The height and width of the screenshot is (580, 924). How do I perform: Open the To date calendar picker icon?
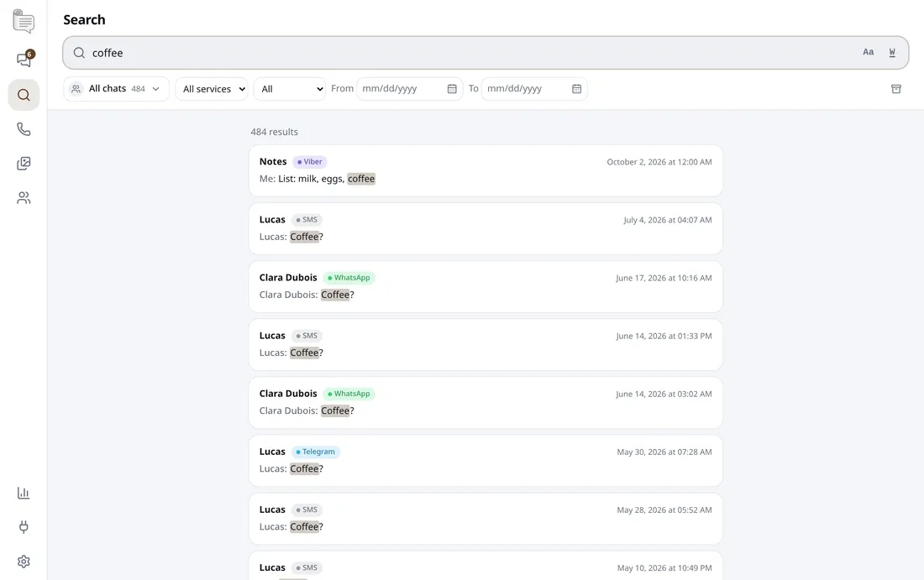577,89
